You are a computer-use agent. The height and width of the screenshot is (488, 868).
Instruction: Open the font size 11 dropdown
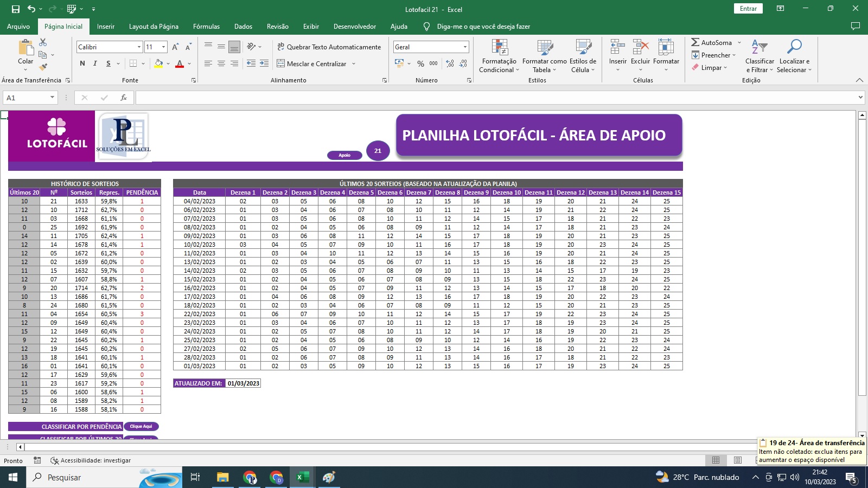(x=163, y=47)
